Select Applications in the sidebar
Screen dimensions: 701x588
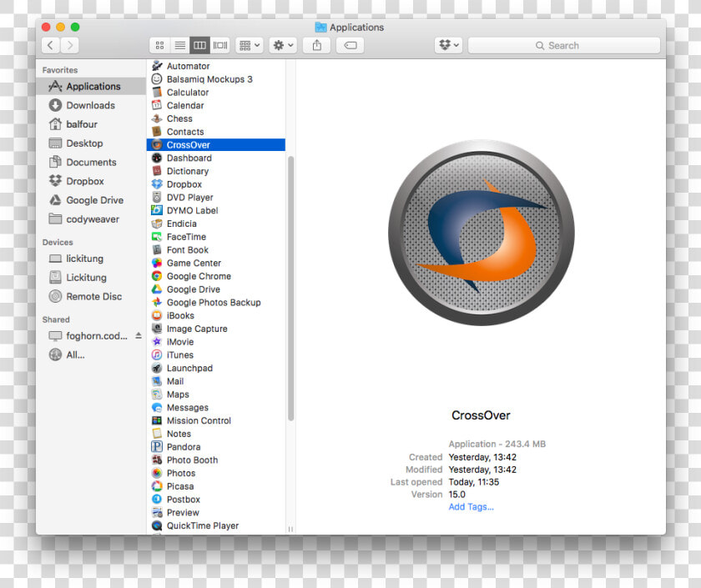(x=91, y=86)
